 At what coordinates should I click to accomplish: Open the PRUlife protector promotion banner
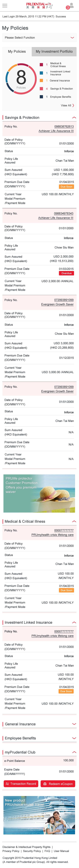pos(39,493)
